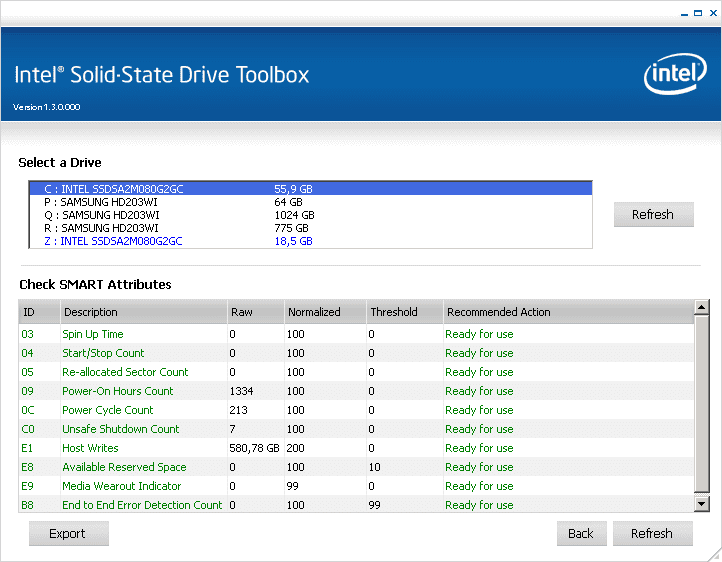This screenshot has height=562, width=722.
Task: Click the Intel logo in header
Action: click(675, 74)
